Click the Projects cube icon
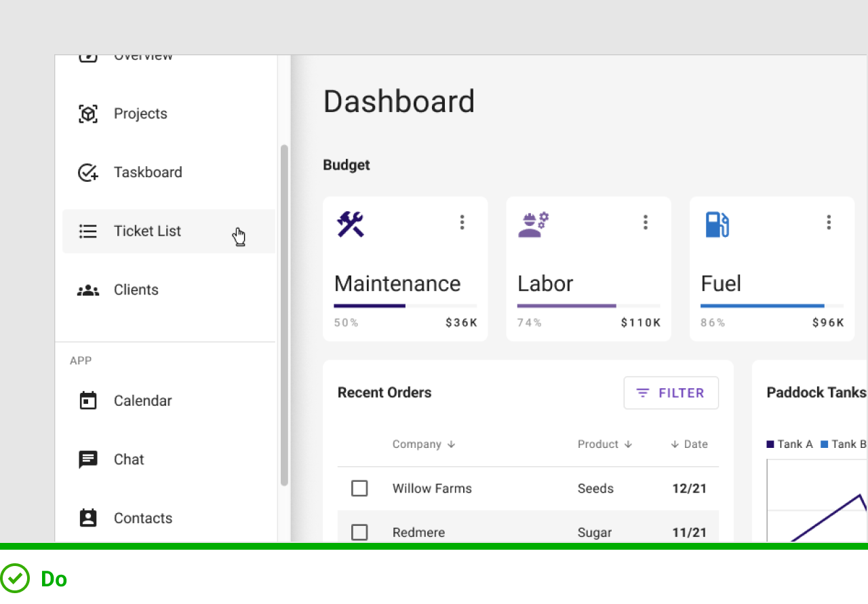This screenshot has height=604, width=868. (88, 114)
